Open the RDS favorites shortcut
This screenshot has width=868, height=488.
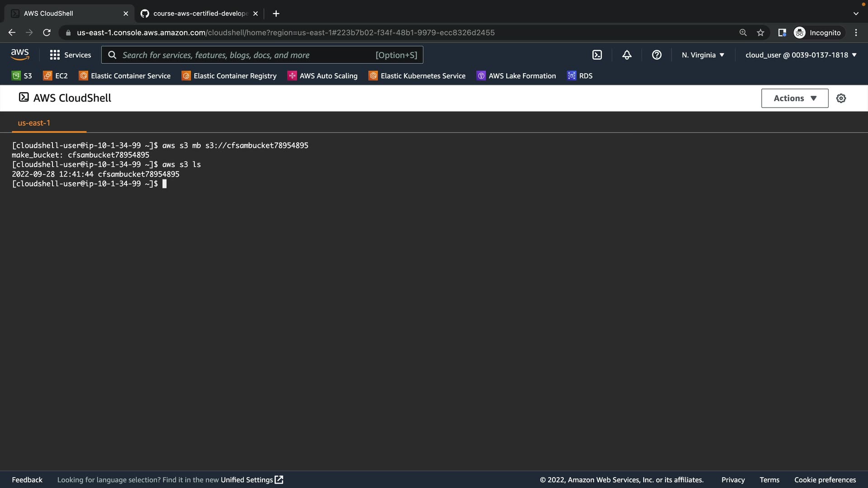(580, 76)
